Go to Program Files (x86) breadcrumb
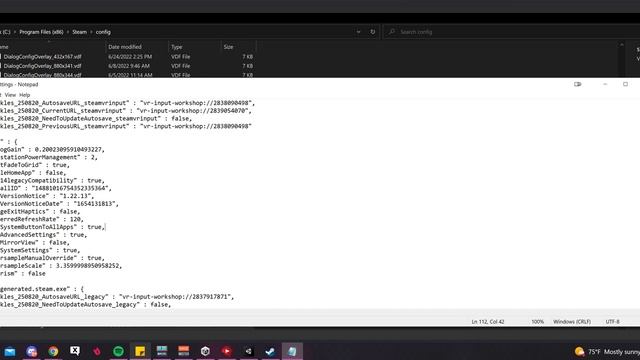Viewport: 640px width, 360px height. click(41, 32)
